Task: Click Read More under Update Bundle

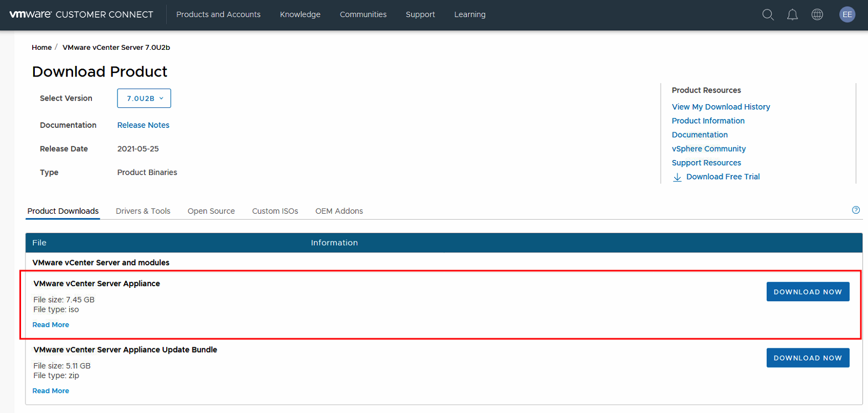Action: tap(51, 391)
